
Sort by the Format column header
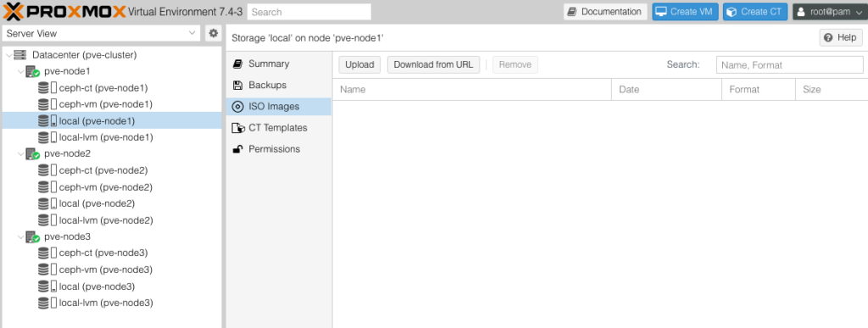[759, 90]
